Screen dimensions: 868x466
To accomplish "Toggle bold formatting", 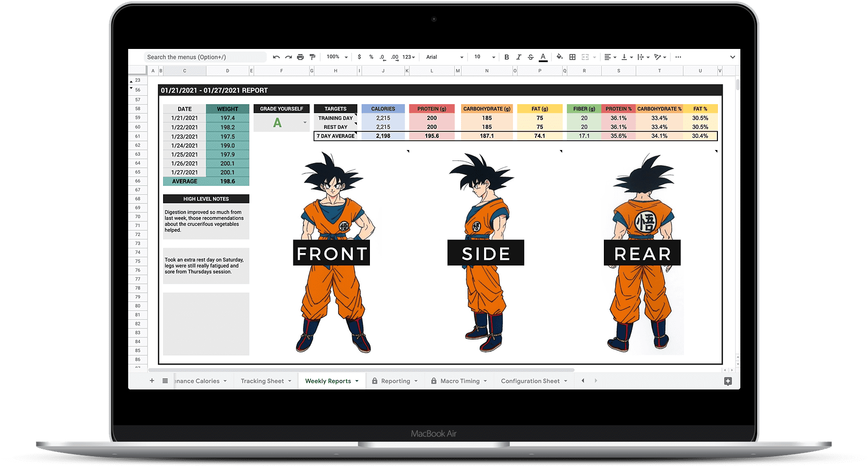I will 506,57.
